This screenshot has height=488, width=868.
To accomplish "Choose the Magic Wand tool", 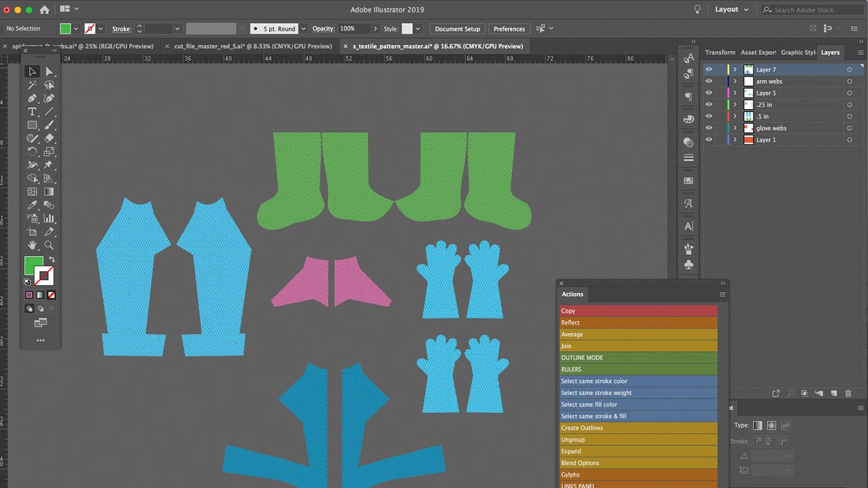I will 32,85.
